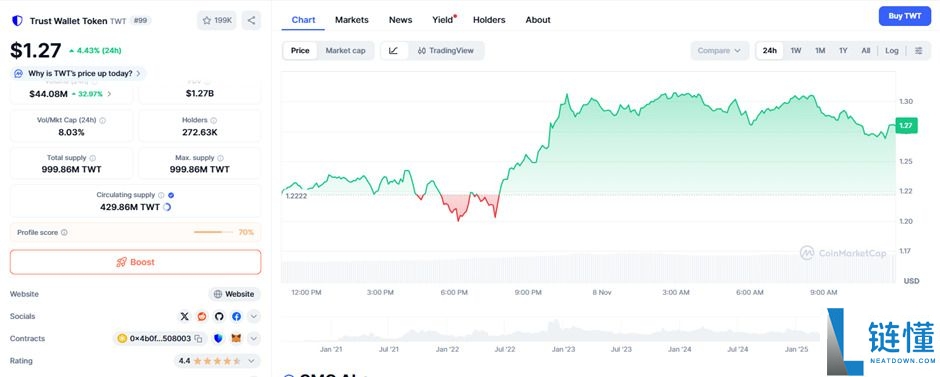The width and height of the screenshot is (940, 377).
Task: Add TWT to watchlist via star button
Action: pos(217,20)
